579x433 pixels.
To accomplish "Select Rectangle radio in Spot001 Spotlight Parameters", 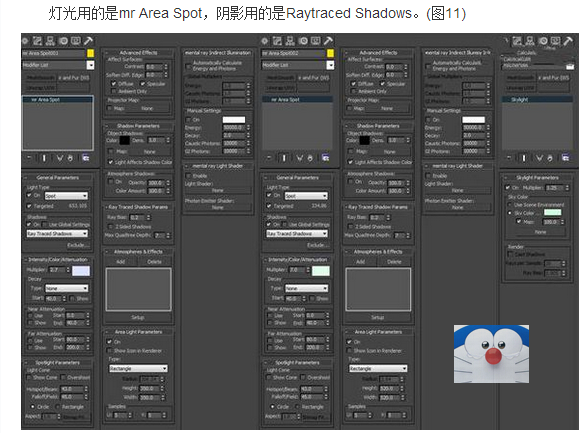I will point(57,407).
